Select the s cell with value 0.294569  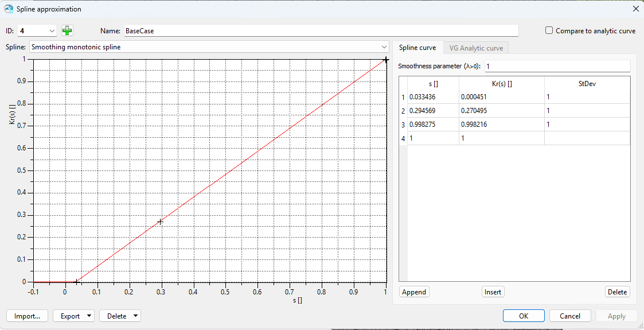(x=433, y=111)
